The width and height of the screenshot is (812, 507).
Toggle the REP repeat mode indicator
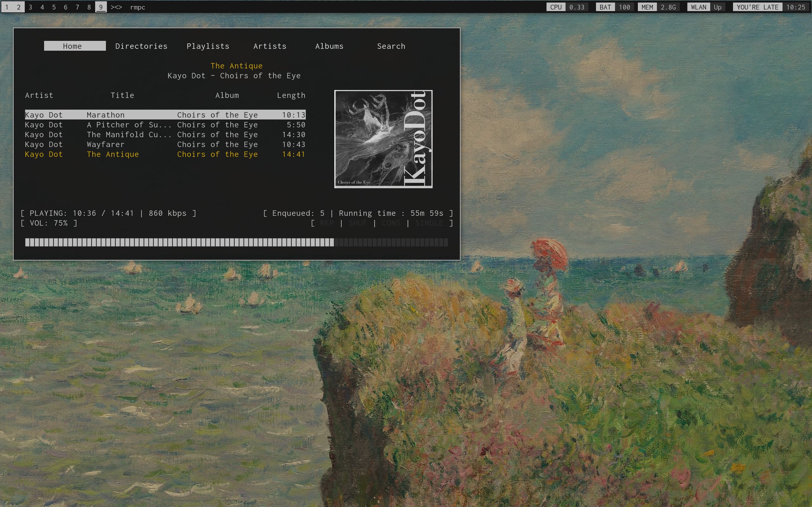pos(326,223)
